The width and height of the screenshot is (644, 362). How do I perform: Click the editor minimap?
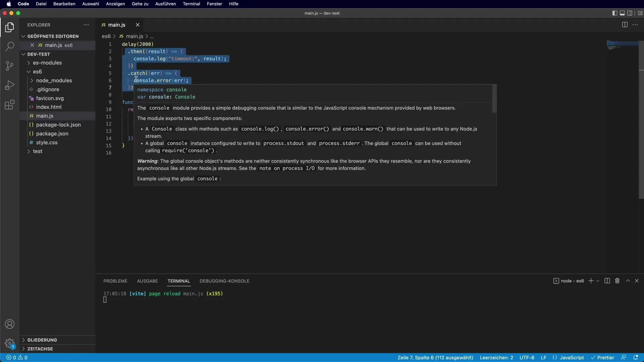(x=622, y=46)
